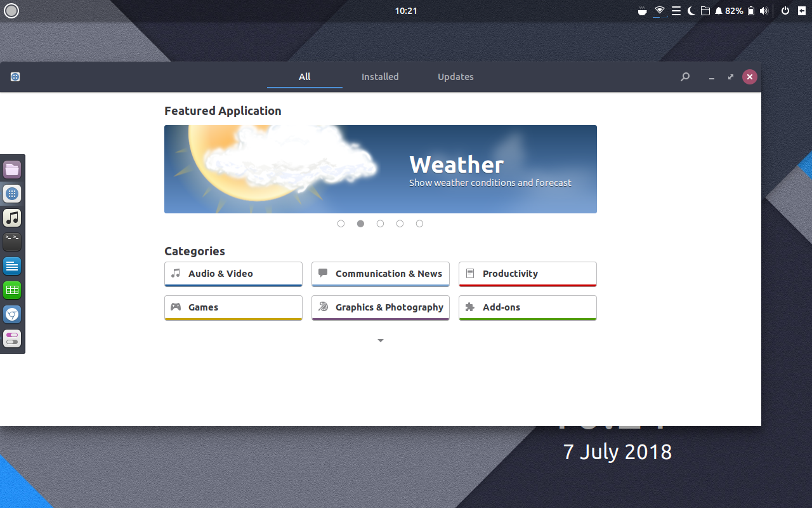Open the Audio & Video category
This screenshot has width=812, height=508.
(233, 274)
